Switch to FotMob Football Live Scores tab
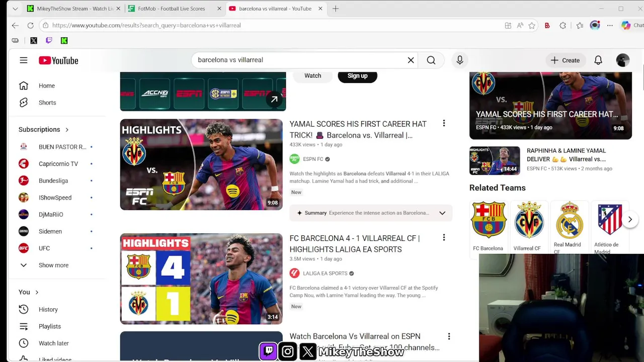 175,9
